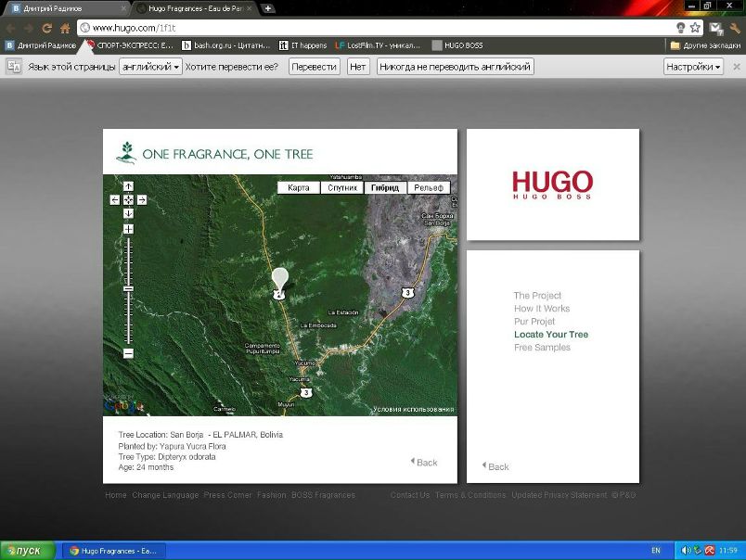746x560 pixels.
Task: Switch map to Карта view
Action: click(299, 188)
